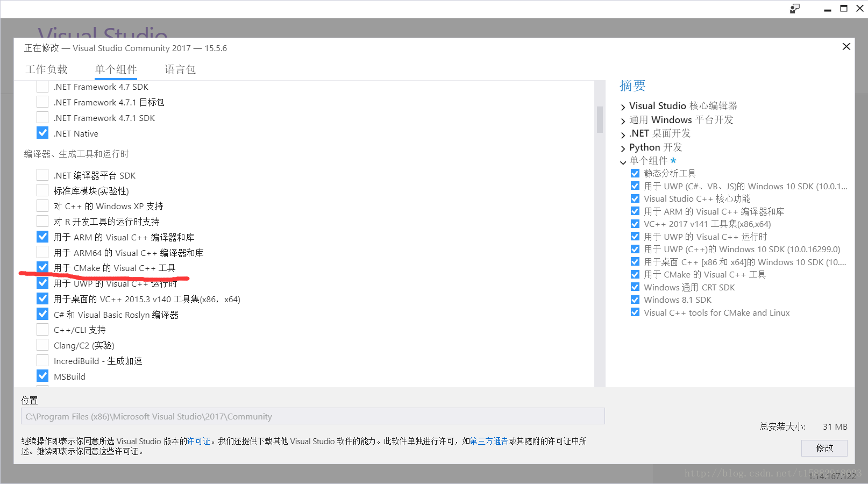
Task: Uncheck 用于 UWP 的 Visual C++ 运行时 in list
Action: [x=42, y=283]
